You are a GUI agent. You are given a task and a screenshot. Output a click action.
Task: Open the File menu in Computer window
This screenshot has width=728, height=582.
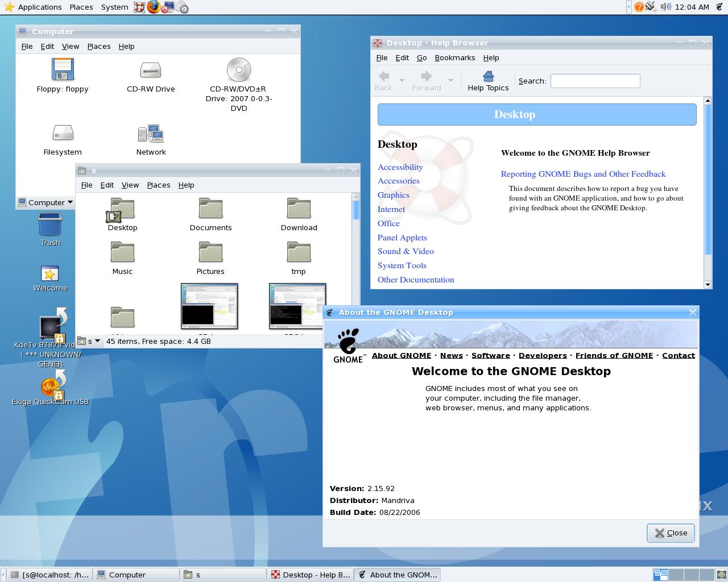pyautogui.click(x=27, y=46)
